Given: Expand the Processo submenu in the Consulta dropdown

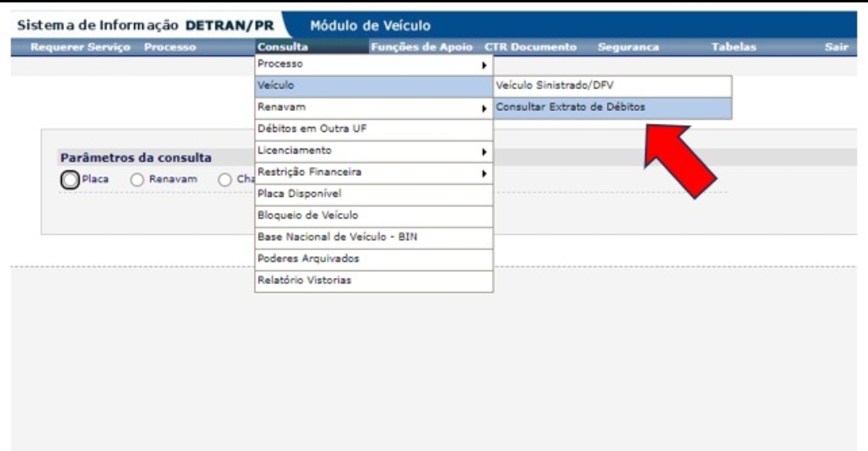Looking at the screenshot, I should pyautogui.click(x=374, y=65).
